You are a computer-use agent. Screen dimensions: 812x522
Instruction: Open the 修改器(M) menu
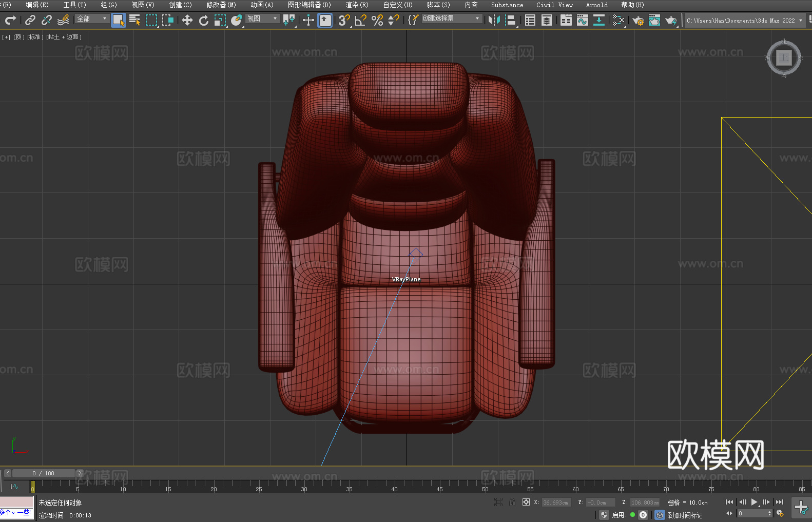click(x=221, y=5)
